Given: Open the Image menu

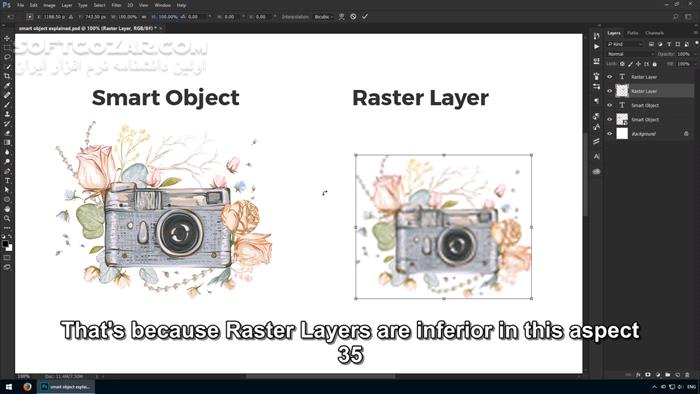Looking at the screenshot, I should pyautogui.click(x=49, y=5).
